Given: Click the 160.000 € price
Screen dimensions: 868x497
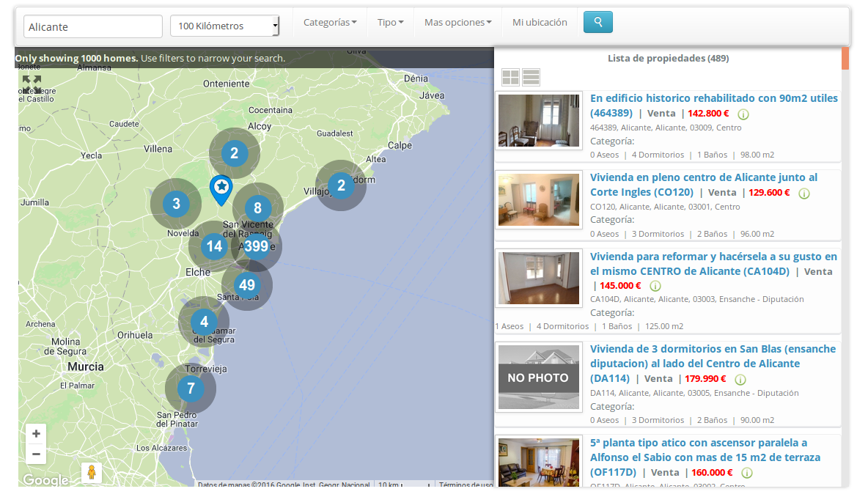Looking at the screenshot, I should point(712,472).
